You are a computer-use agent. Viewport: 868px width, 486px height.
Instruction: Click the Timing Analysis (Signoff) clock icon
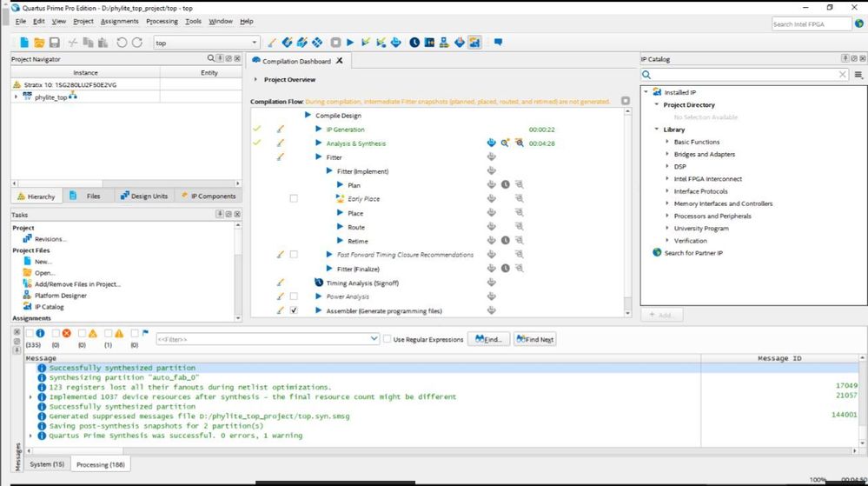319,283
